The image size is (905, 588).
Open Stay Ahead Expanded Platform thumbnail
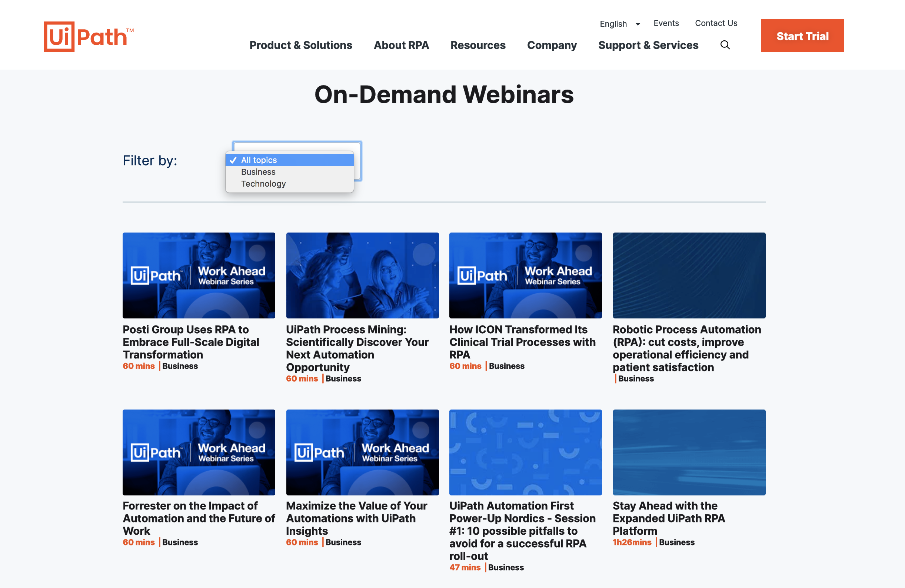[x=689, y=452]
